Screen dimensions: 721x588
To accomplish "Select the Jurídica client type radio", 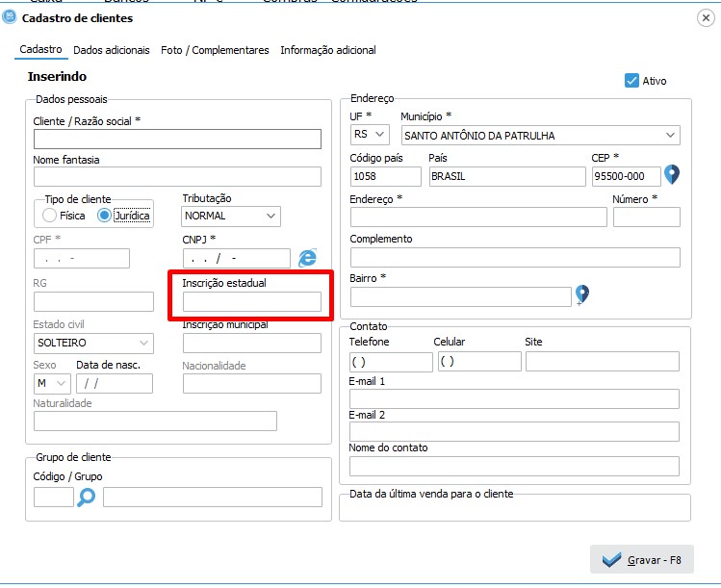I will pos(104,216).
